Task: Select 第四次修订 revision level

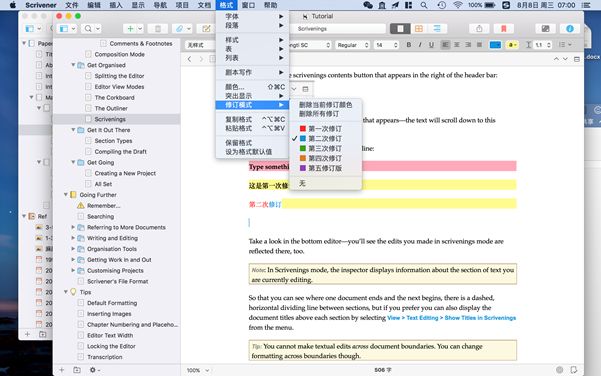Action: click(x=325, y=158)
